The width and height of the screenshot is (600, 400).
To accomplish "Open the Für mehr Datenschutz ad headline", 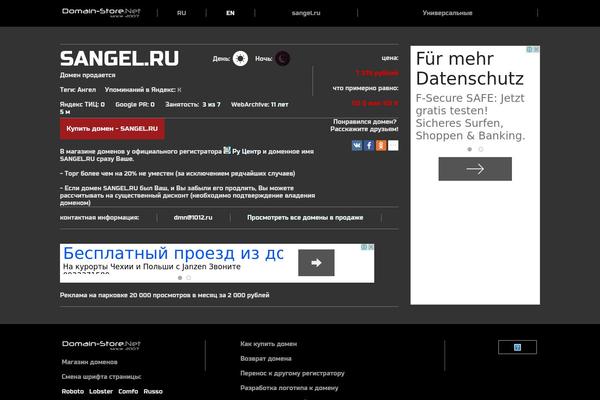I will click(x=470, y=69).
